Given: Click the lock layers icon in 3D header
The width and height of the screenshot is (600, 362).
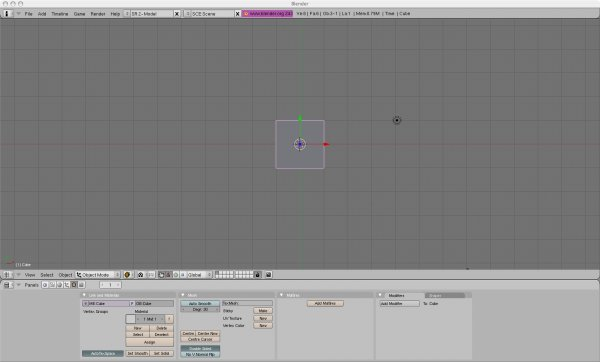Looking at the screenshot, I should 258,275.
